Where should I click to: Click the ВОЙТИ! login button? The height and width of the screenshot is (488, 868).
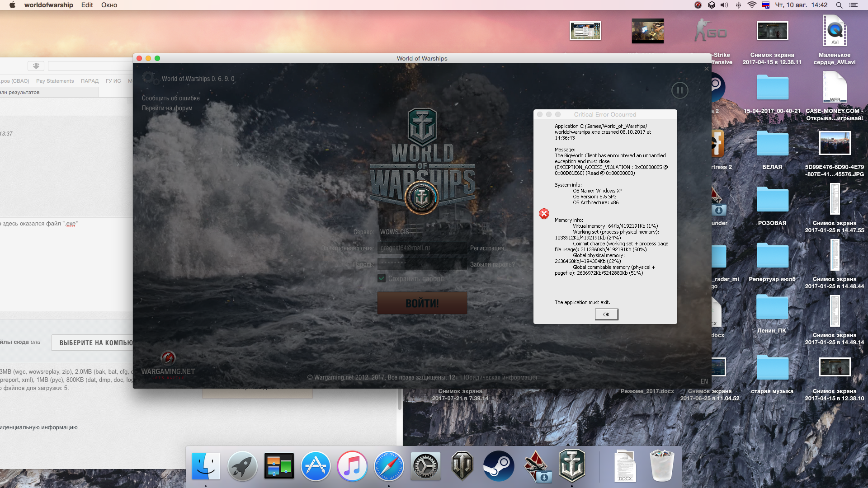(422, 303)
